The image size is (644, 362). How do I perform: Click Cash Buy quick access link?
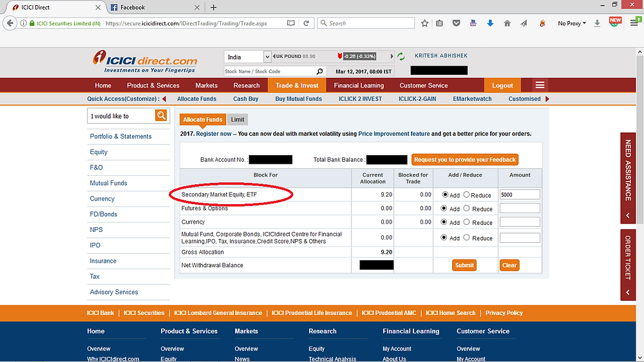245,99
